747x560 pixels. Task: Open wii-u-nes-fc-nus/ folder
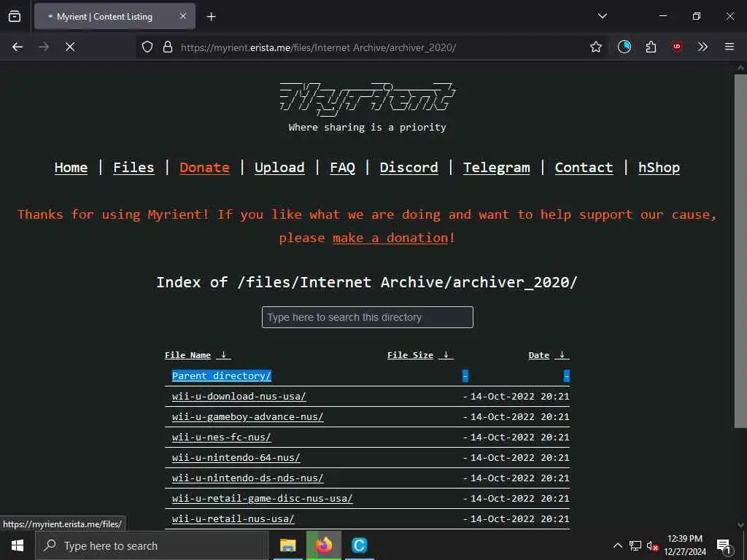click(x=222, y=437)
